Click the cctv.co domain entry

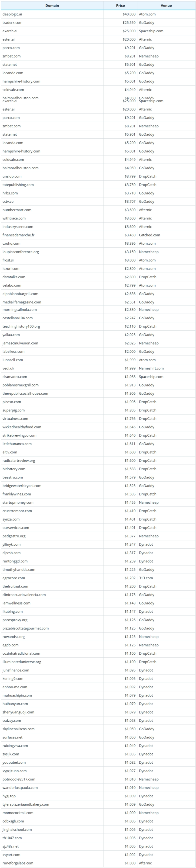pos(8,202)
